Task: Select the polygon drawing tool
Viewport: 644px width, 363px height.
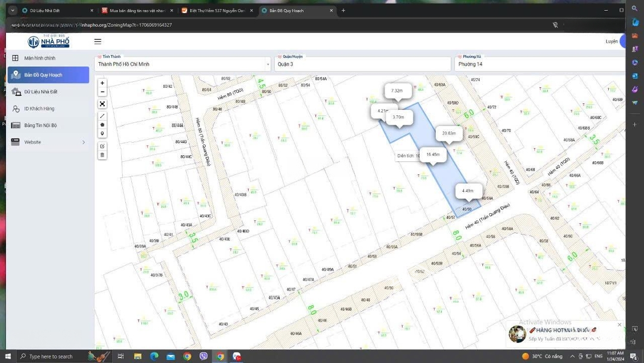Action: [103, 125]
